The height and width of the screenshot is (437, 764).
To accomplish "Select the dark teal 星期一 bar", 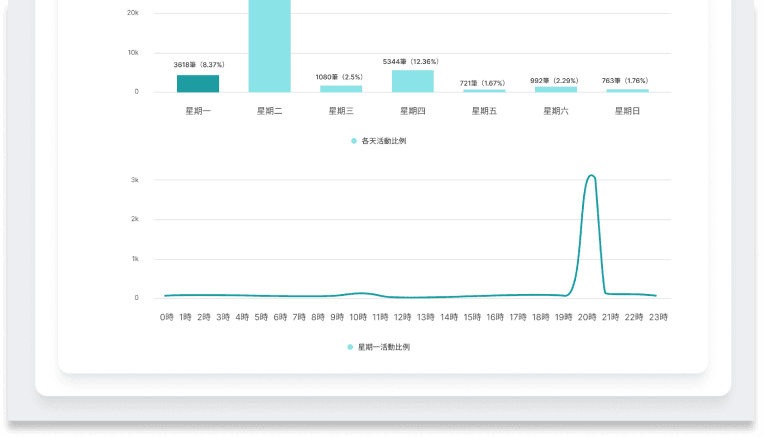I will (x=198, y=83).
